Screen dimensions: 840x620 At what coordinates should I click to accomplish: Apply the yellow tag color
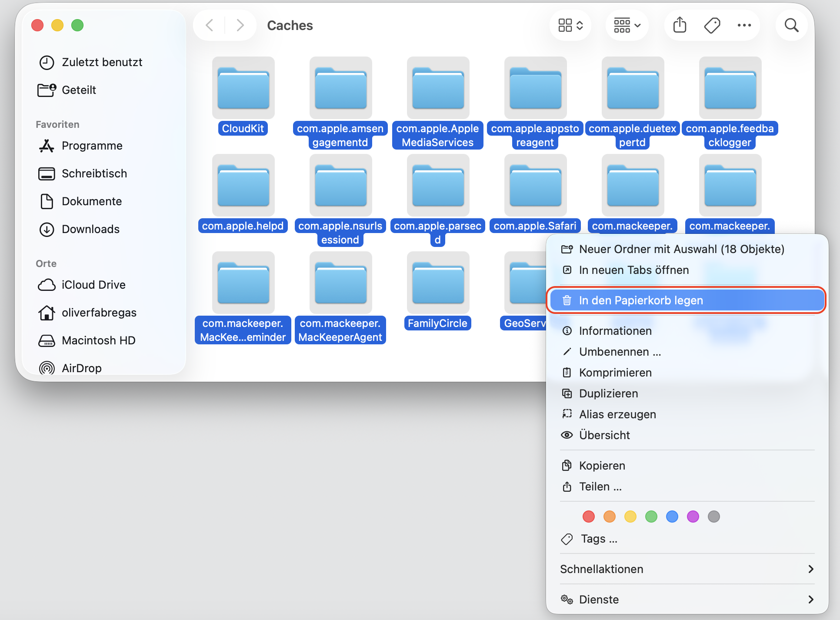pos(630,517)
